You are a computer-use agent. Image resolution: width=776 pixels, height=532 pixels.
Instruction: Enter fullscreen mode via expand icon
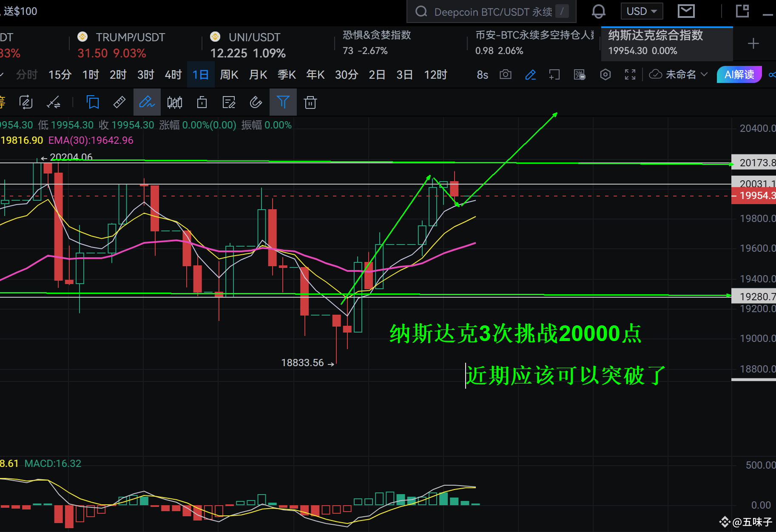(x=630, y=74)
